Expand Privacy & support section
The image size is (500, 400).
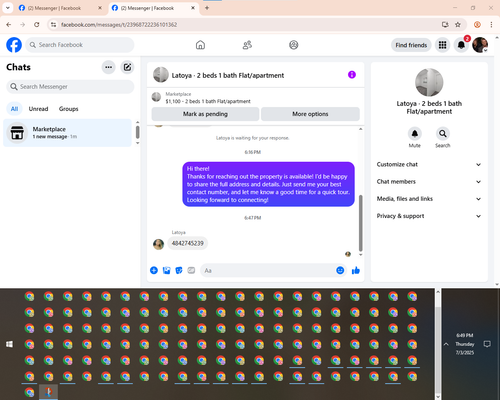[x=429, y=216]
